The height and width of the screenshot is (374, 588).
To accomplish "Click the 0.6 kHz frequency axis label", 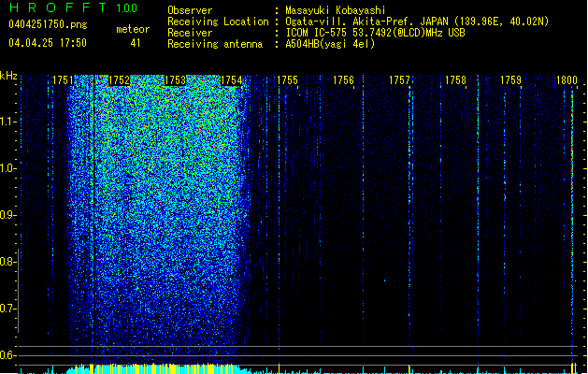I will [x=7, y=355].
